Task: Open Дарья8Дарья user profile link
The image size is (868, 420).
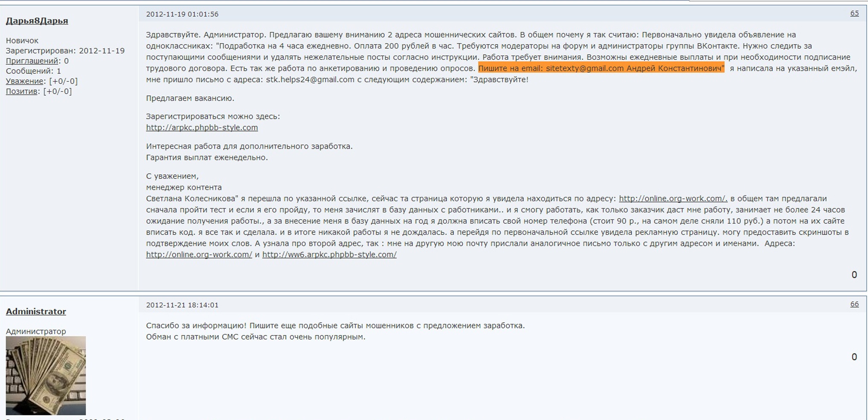Action: (x=37, y=20)
